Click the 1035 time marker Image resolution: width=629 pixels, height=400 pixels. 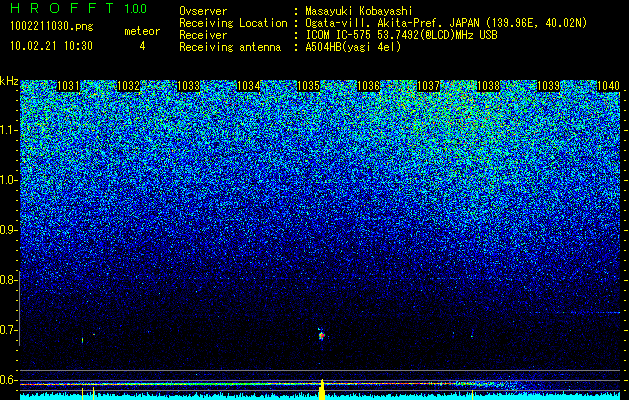point(308,86)
